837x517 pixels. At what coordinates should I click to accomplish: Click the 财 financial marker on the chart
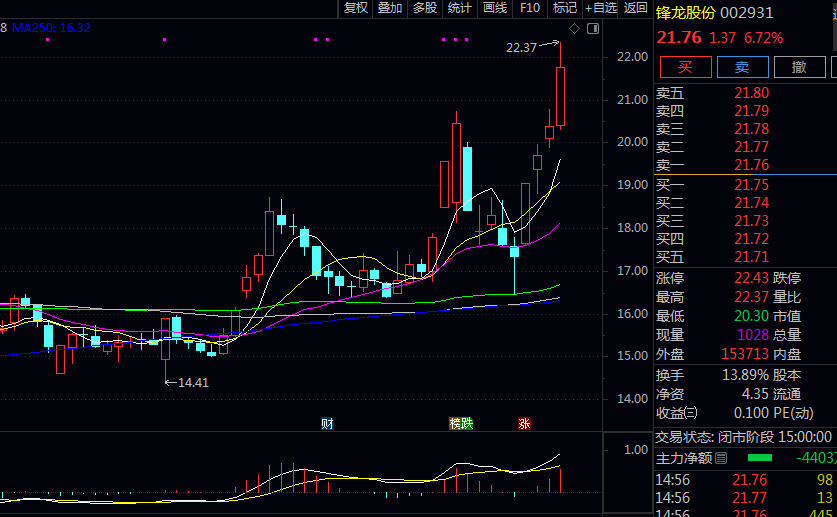pos(327,423)
